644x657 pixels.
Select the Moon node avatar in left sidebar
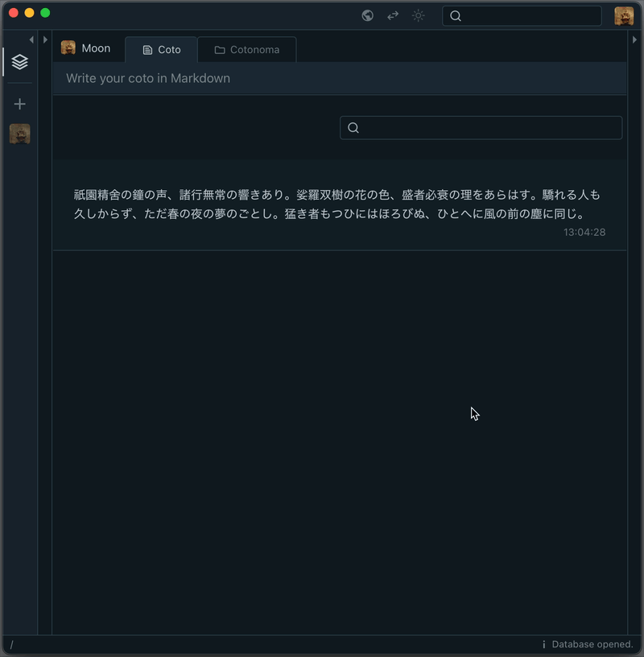[x=20, y=134]
